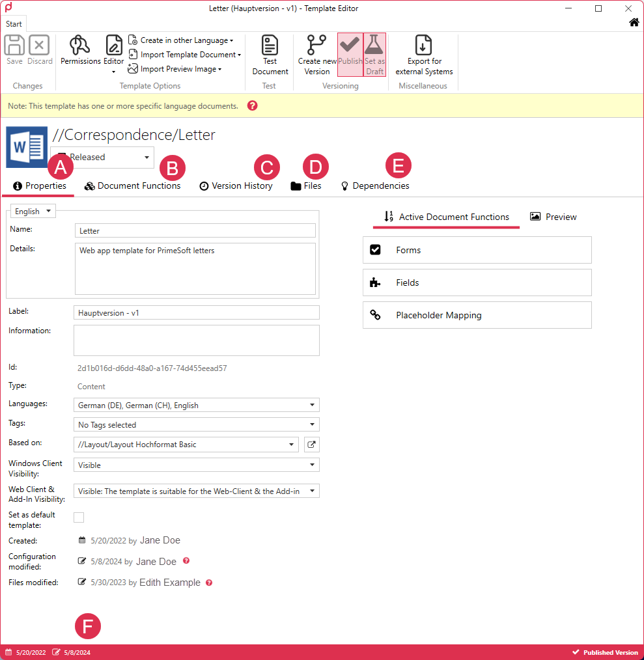Open the Editor dropdown arrow
This screenshot has height=660, width=644.
[x=113, y=72]
